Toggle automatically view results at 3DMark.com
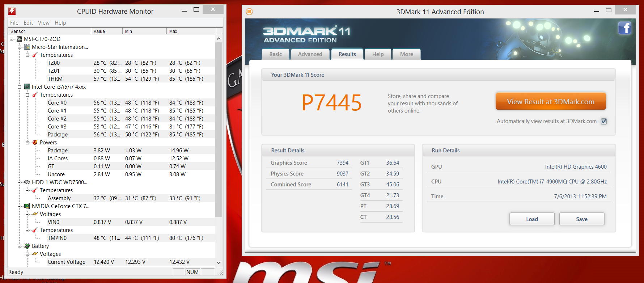 tap(604, 121)
